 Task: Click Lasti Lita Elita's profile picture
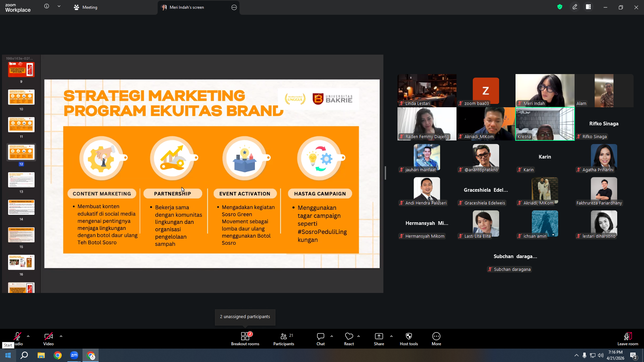tap(486, 223)
